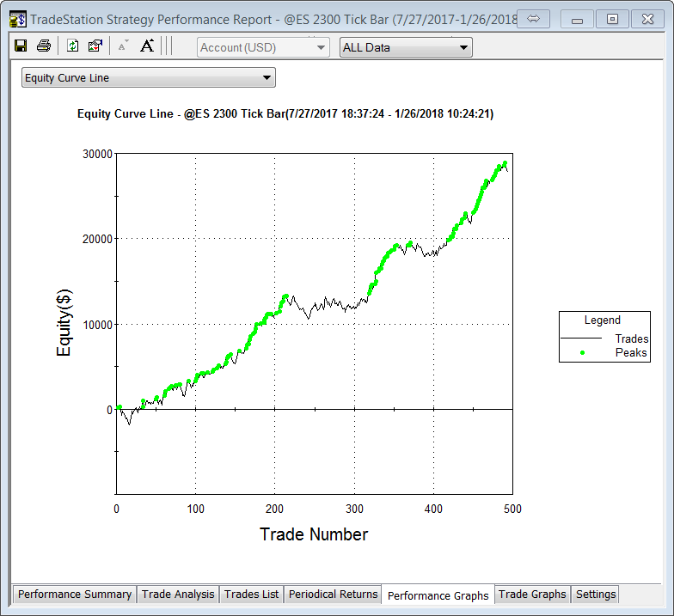Image resolution: width=674 pixels, height=616 pixels.
Task: Open the ALL Data dropdown
Action: pyautogui.click(x=406, y=47)
